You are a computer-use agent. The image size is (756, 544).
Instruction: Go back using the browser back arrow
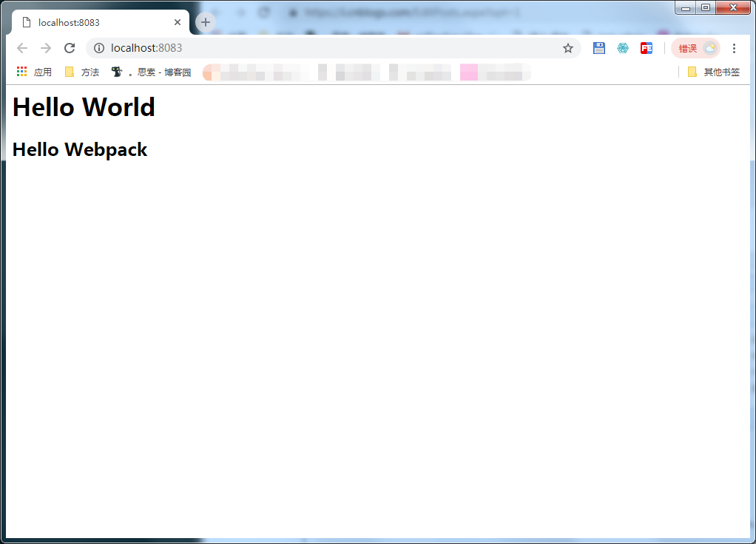[x=22, y=48]
